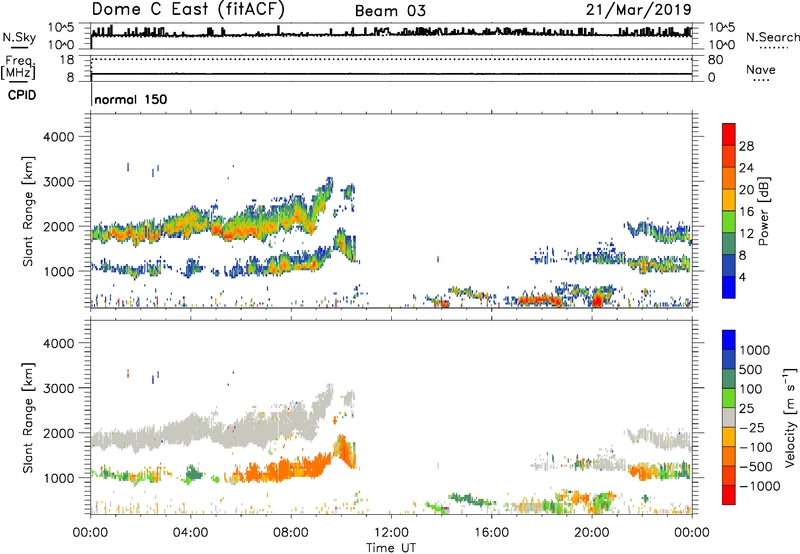800x554 pixels.
Task: Click the 'Freq. [MHz]' axis label
Action: tap(18, 67)
